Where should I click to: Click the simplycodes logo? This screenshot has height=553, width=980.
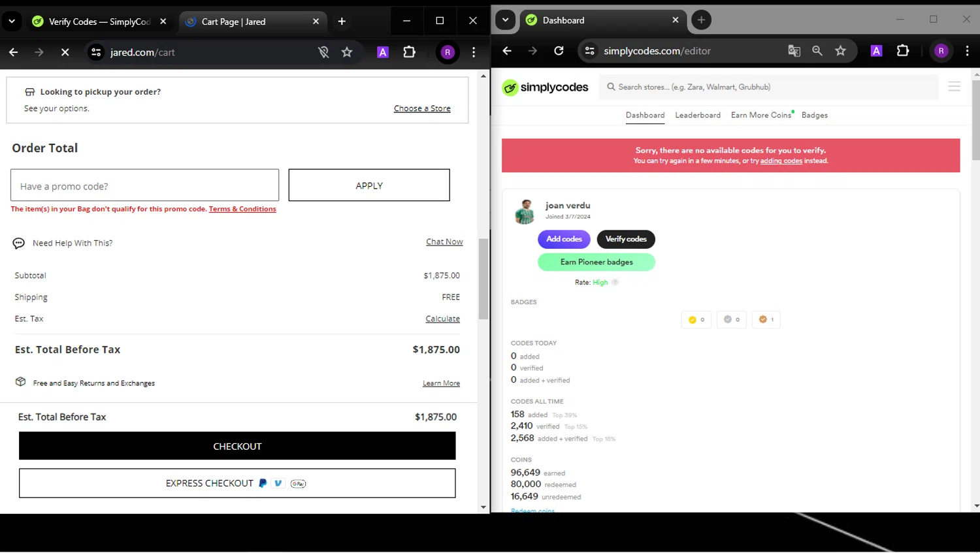[546, 87]
